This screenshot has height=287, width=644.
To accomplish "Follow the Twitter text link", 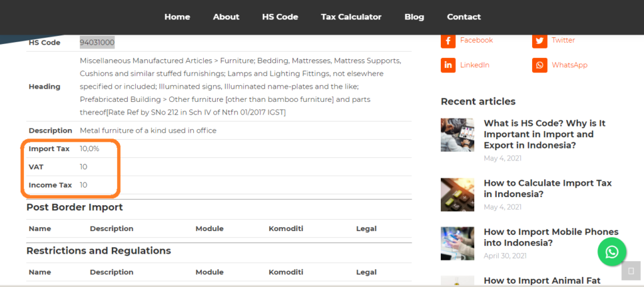I will pos(563,40).
